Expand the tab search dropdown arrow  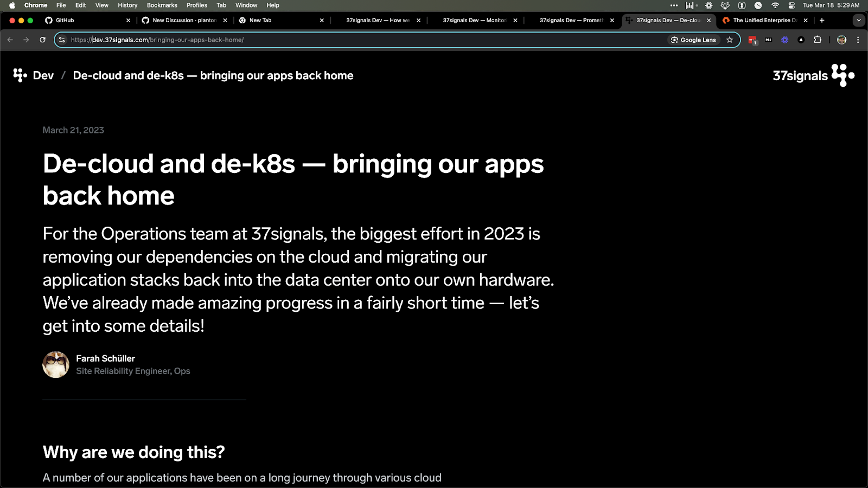[858, 20]
